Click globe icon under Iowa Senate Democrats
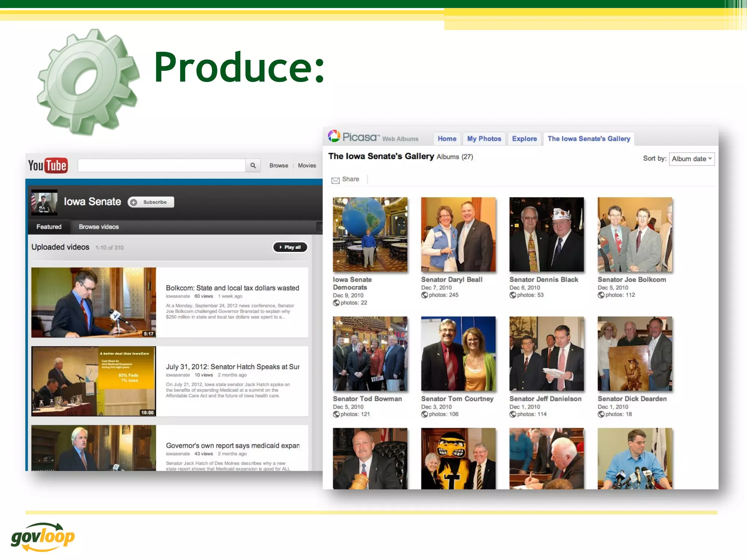Screen dimensions: 747x560 336,303
